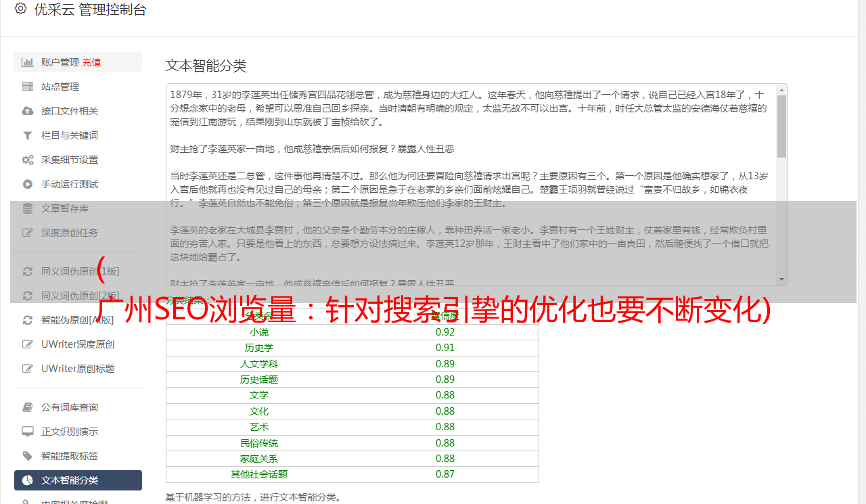Screen dimensions: 866x504
Task: Click the filter icon for 栏目与关键词
Action: pyautogui.click(x=28, y=135)
